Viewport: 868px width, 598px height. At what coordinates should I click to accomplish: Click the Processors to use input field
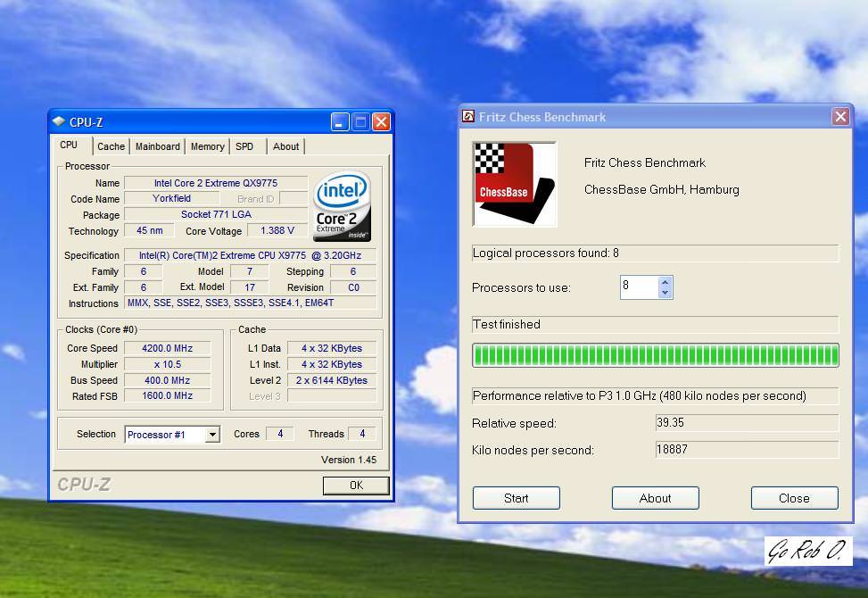click(x=640, y=287)
